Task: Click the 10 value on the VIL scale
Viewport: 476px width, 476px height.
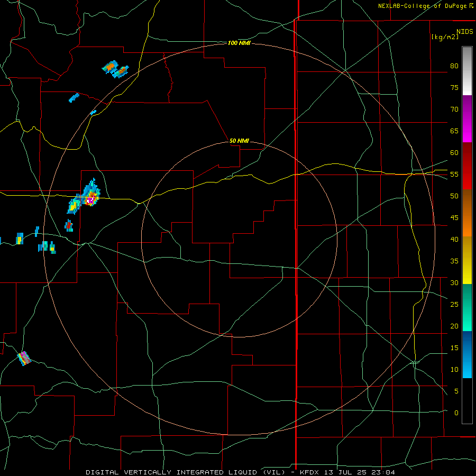Action: (x=454, y=370)
